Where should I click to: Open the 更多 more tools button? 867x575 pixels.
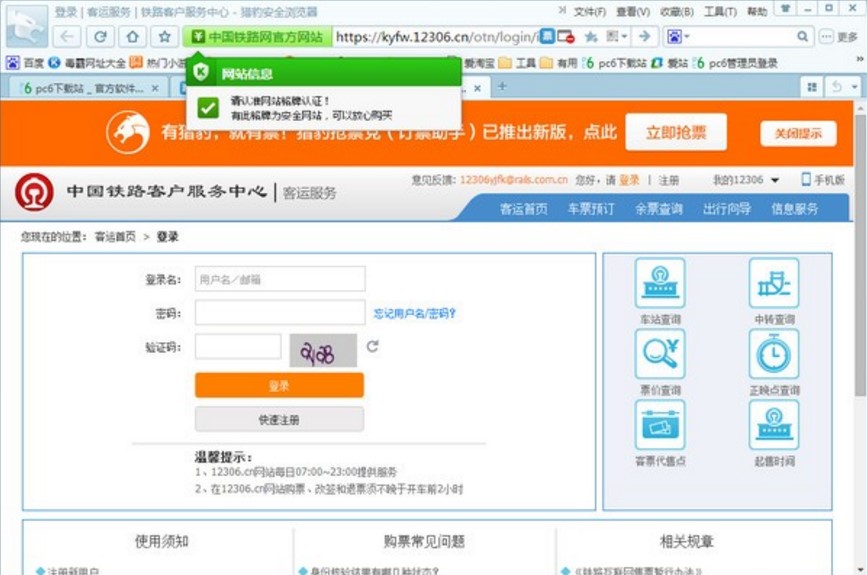pyautogui.click(x=838, y=37)
